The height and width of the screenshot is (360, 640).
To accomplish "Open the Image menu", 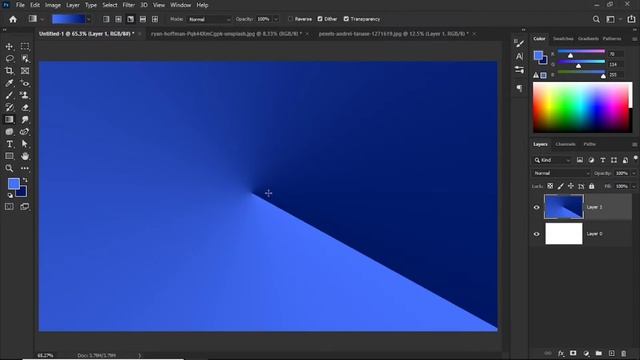I will pos(53,5).
